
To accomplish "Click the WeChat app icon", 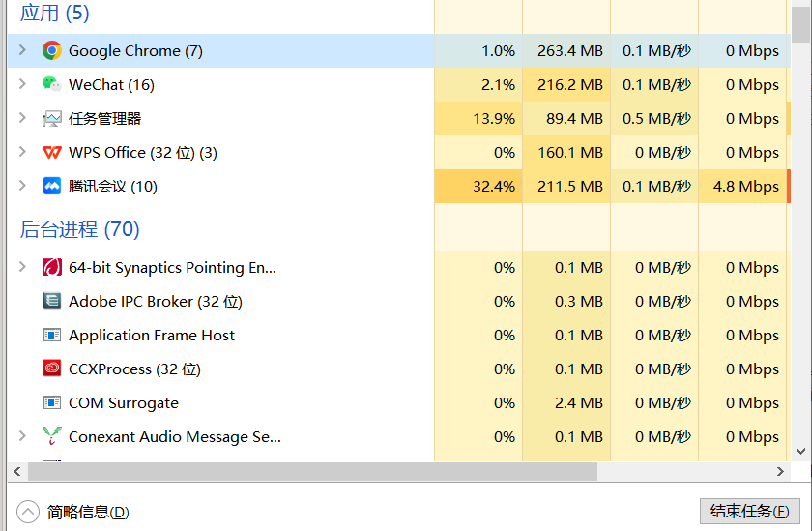I will pyautogui.click(x=52, y=85).
